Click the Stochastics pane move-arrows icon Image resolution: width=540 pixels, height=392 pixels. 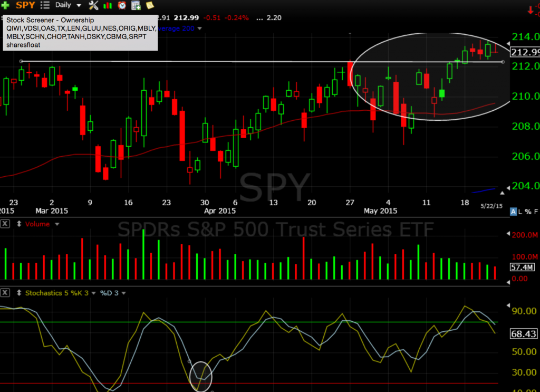(x=19, y=293)
